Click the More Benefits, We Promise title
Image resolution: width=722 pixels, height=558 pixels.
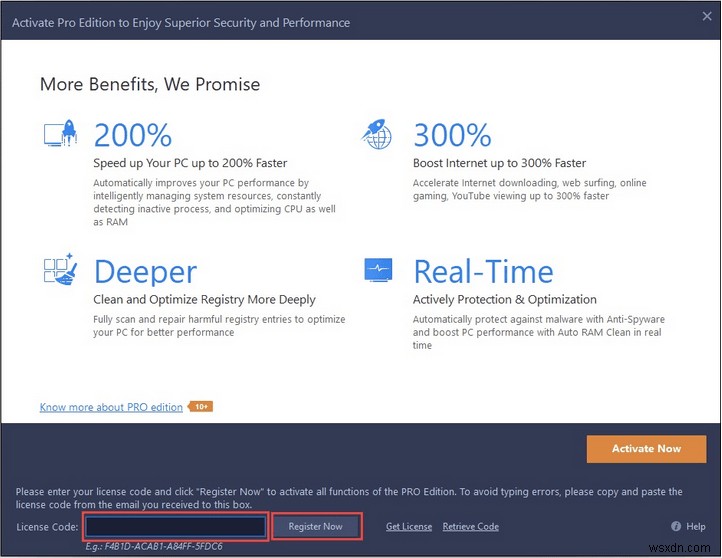[x=150, y=84]
